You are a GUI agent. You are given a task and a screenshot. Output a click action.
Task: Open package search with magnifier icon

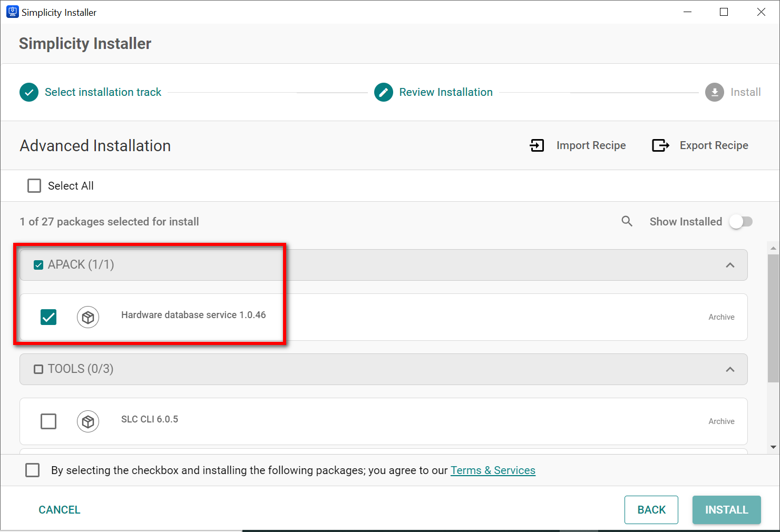(x=627, y=221)
